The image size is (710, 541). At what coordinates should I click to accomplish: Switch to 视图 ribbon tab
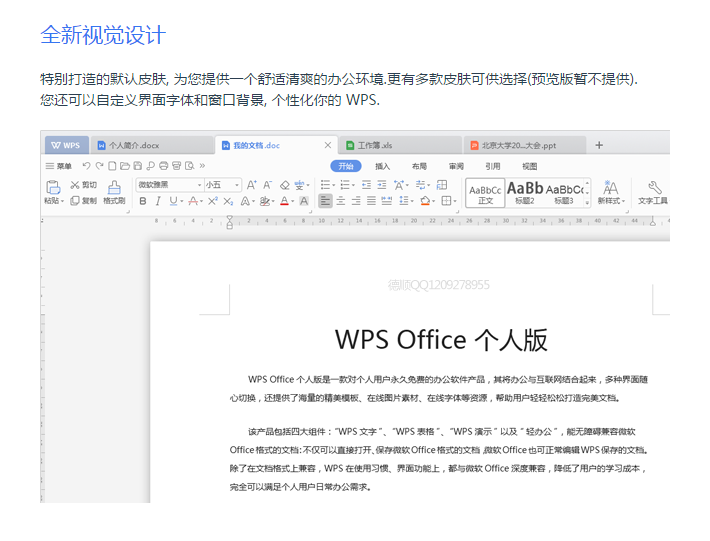click(x=529, y=166)
